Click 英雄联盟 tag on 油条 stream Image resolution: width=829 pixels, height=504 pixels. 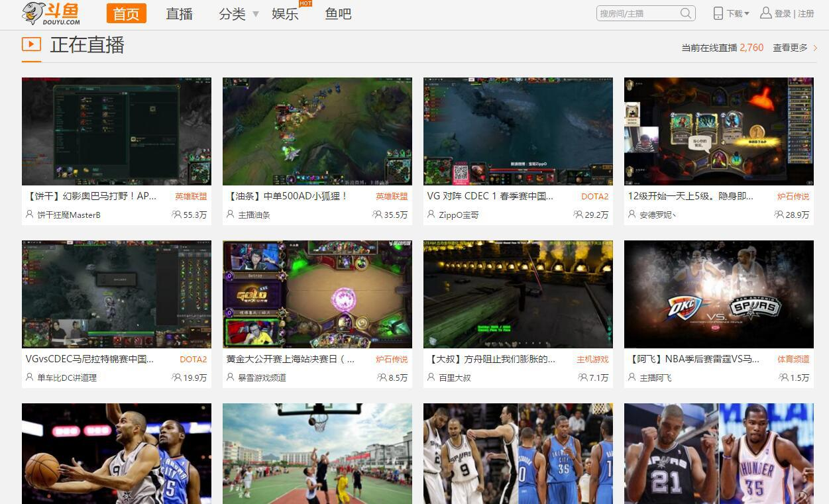point(392,197)
